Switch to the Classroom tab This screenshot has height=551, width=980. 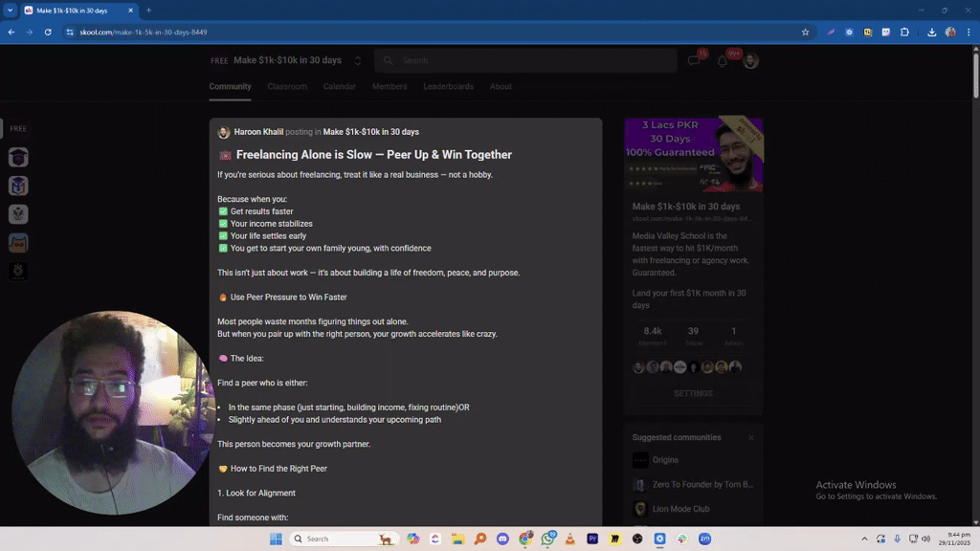[x=287, y=86]
